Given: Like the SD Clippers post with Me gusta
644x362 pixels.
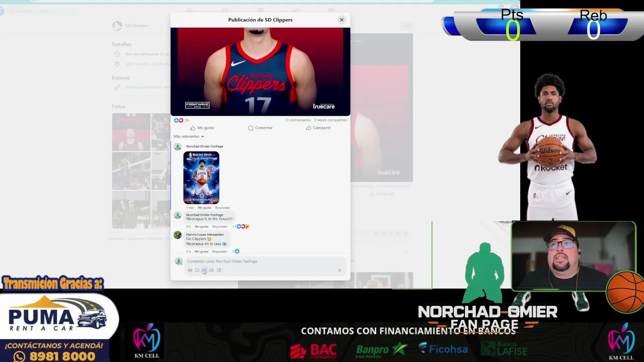Looking at the screenshot, I should click(202, 128).
